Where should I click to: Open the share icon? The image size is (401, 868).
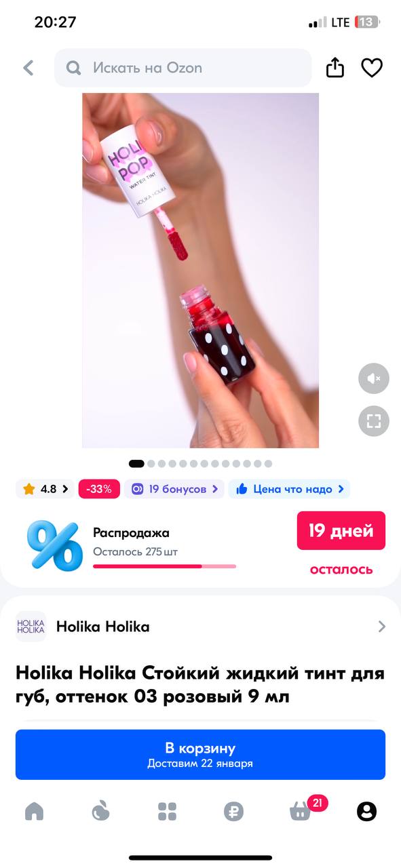click(x=335, y=68)
